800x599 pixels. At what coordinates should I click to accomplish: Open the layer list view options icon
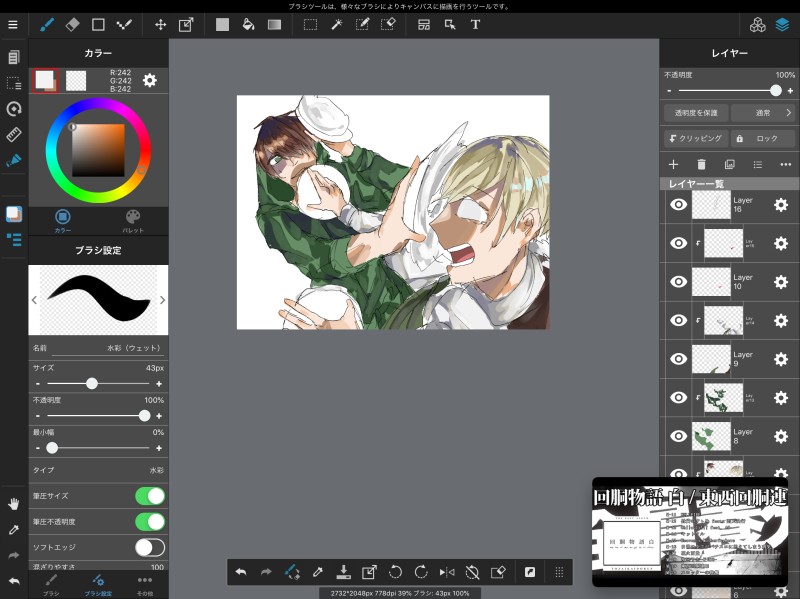[758, 164]
